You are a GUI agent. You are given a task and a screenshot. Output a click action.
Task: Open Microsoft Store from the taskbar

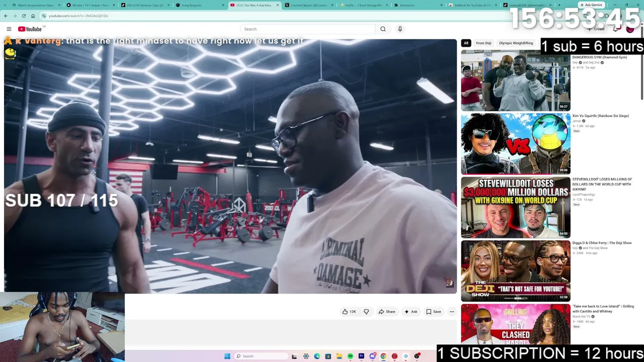(x=328, y=356)
